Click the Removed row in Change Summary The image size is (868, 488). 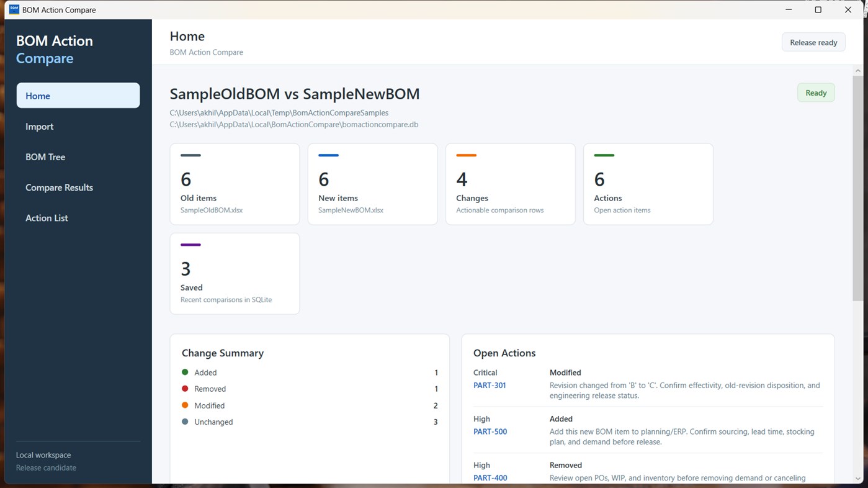coord(310,389)
